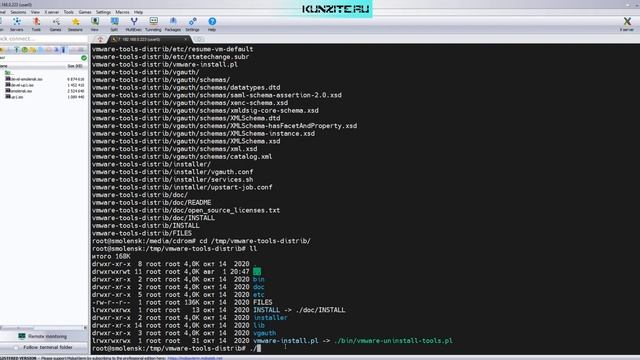
Task: Open the View menu
Action: tap(35, 12)
